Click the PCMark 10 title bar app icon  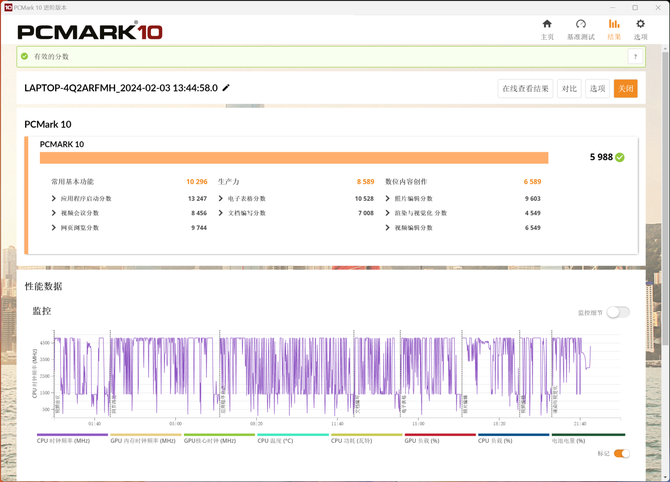pyautogui.click(x=8, y=7)
